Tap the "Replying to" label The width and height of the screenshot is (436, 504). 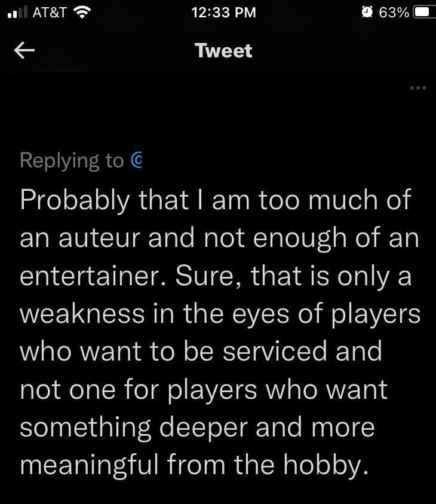point(72,160)
